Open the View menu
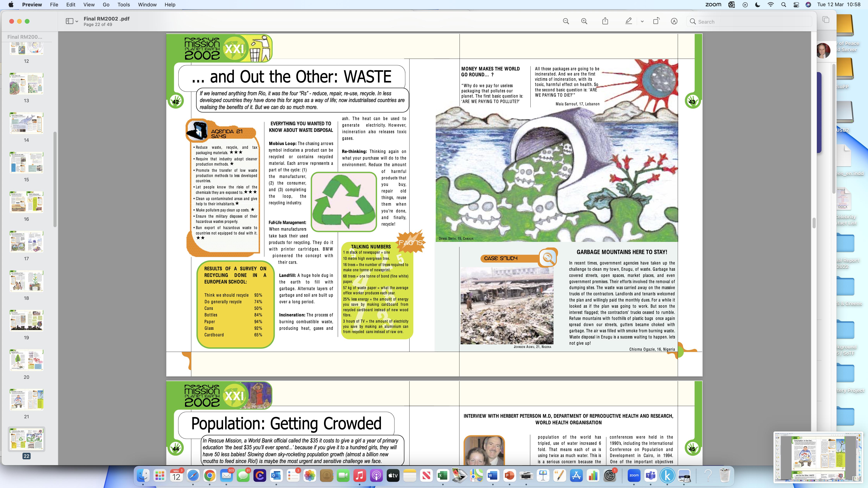Screen dimensions: 868x488 [x=89, y=5]
